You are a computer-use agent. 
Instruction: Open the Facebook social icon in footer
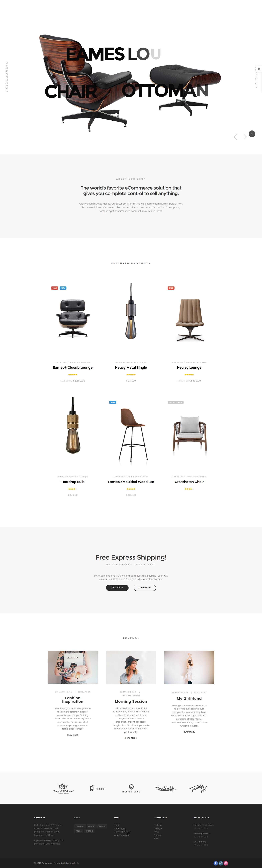tap(215, 863)
